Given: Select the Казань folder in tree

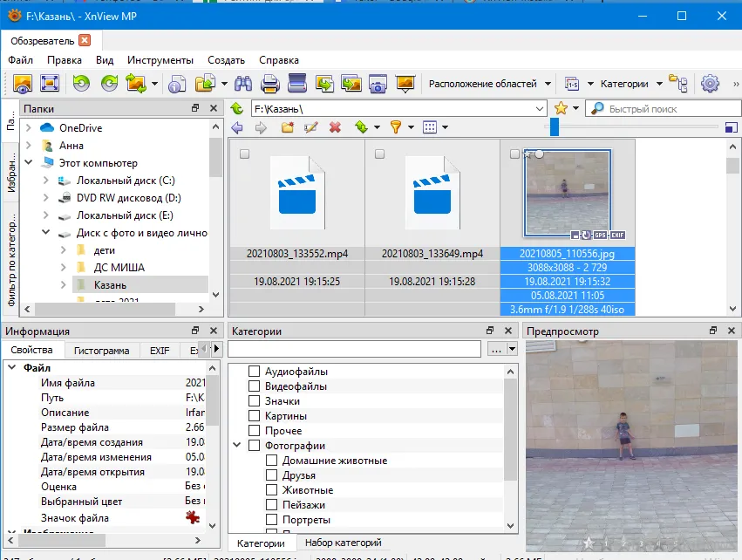Looking at the screenshot, I should click(x=110, y=285).
